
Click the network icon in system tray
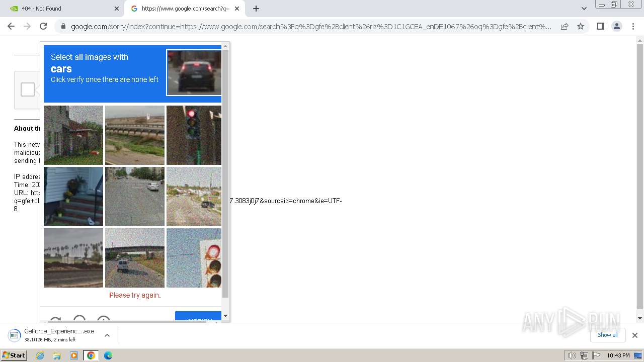coord(584,355)
